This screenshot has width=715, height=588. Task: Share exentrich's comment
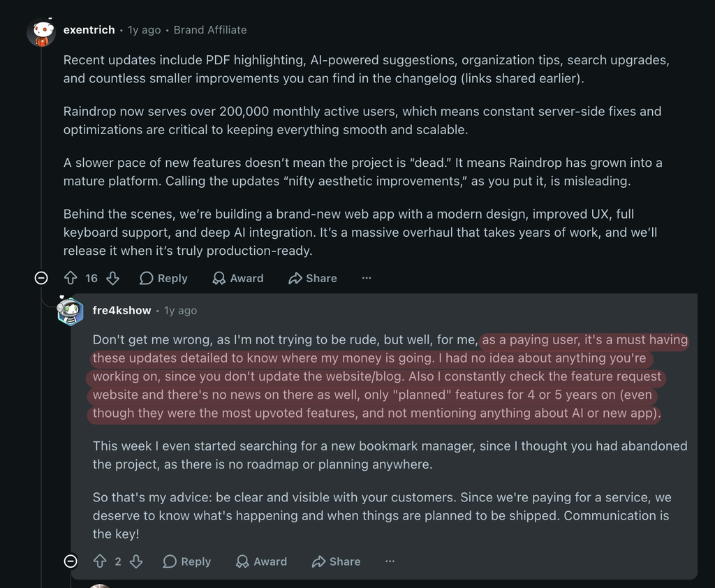[x=313, y=278]
